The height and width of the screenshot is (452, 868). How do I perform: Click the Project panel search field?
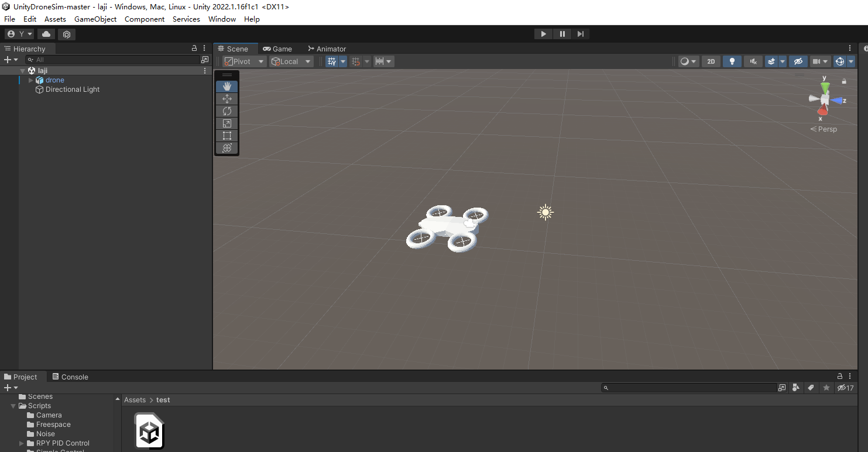689,388
